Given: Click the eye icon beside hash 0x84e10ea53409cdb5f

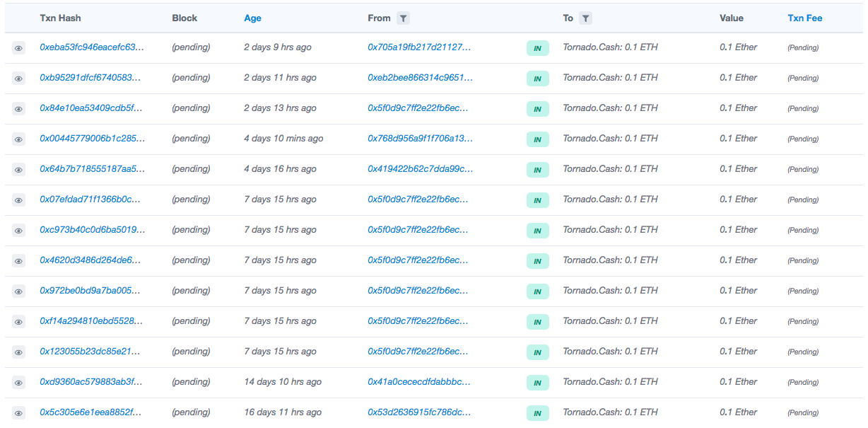Looking at the screenshot, I should (x=18, y=109).
